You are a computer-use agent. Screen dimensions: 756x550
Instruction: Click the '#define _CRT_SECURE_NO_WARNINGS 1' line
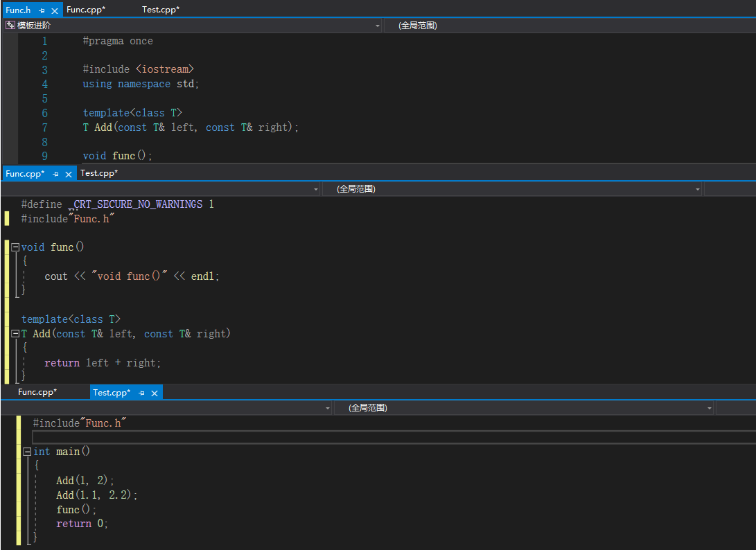point(117,204)
